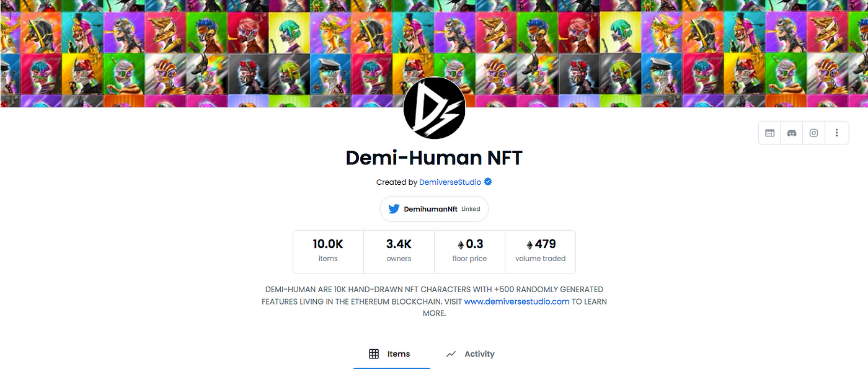Open the website link icon
The image size is (868, 369).
tap(769, 133)
